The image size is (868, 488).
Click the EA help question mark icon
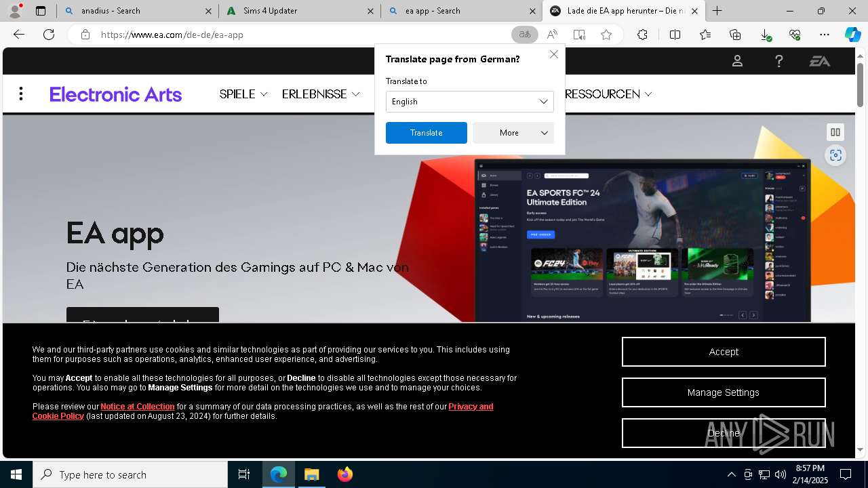tap(778, 61)
